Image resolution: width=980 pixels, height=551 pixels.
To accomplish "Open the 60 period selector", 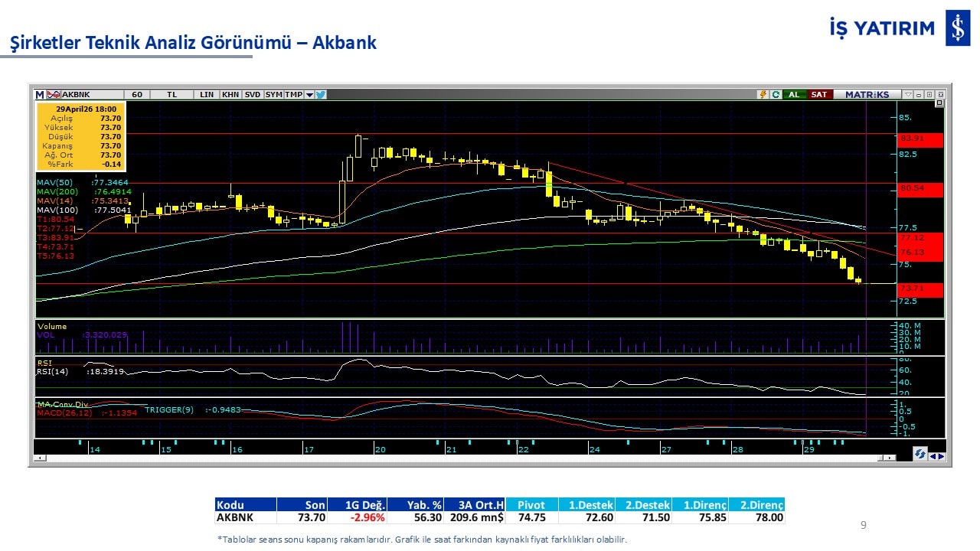I will coord(137,95).
